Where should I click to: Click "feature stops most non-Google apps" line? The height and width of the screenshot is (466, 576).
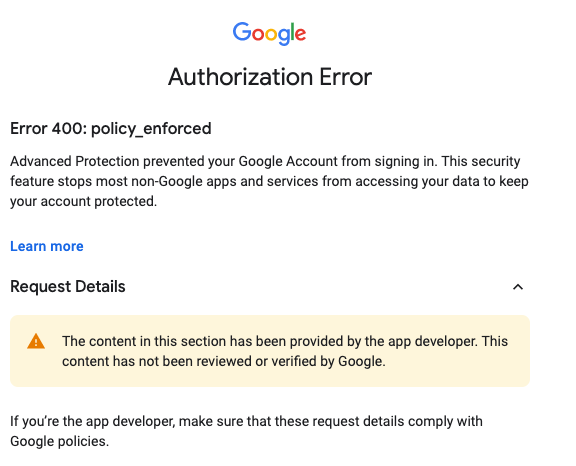click(269, 181)
